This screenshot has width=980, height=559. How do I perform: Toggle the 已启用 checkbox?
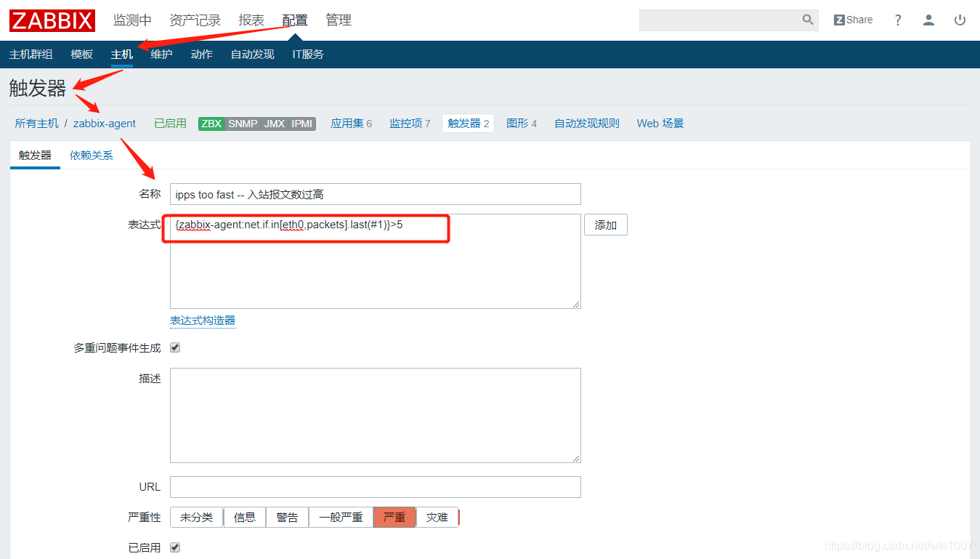coord(175,547)
